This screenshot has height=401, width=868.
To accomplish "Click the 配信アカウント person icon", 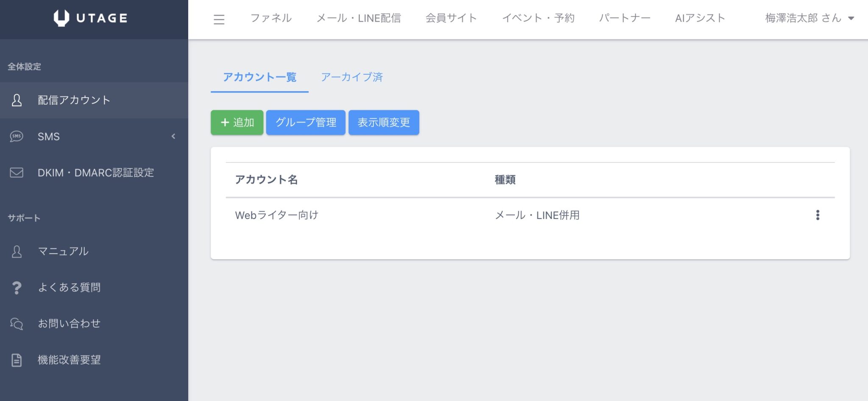I will tap(17, 100).
